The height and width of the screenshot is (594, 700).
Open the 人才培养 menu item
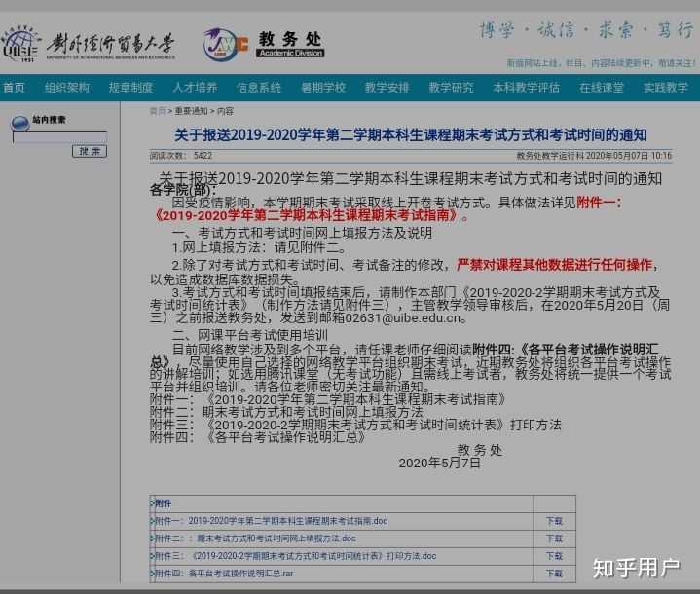click(195, 87)
